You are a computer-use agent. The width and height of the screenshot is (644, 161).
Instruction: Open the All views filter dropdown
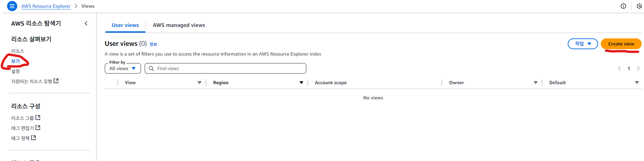[x=123, y=68]
